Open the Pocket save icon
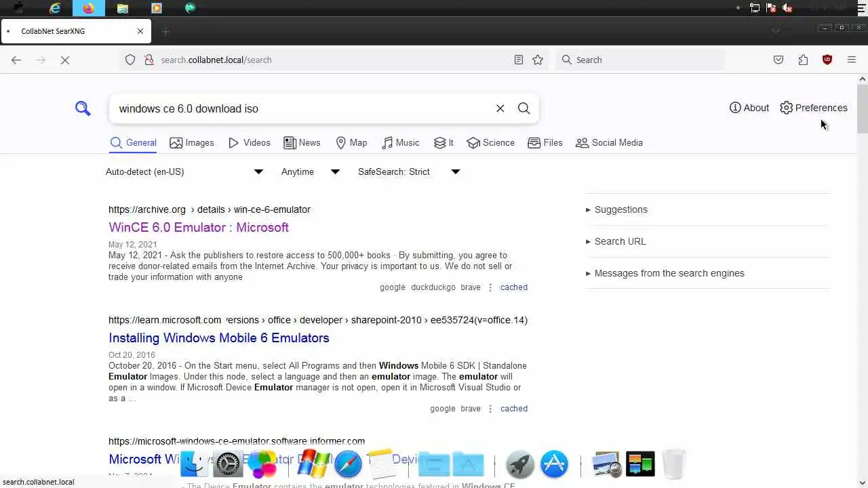Viewport: 868px width, 488px height. pos(778,60)
